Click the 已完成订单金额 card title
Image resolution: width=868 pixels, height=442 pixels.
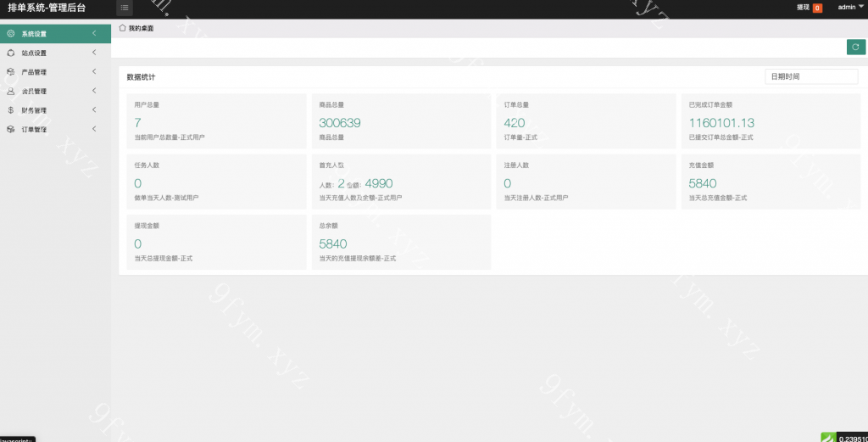click(x=711, y=104)
